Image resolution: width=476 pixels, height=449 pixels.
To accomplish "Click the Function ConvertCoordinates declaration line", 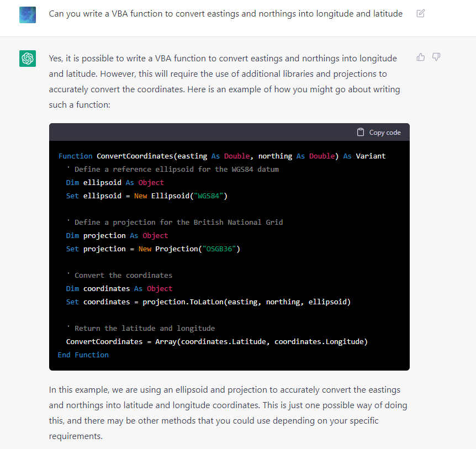I will pyautogui.click(x=222, y=156).
